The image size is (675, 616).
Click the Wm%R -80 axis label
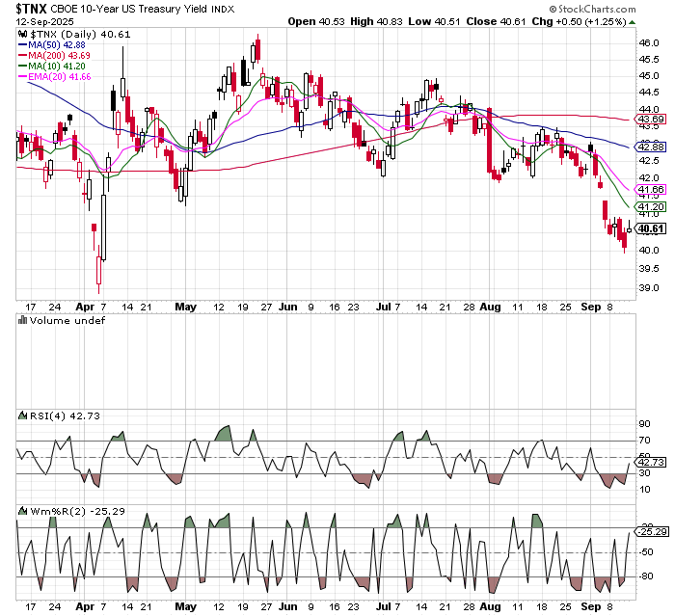coord(646,576)
